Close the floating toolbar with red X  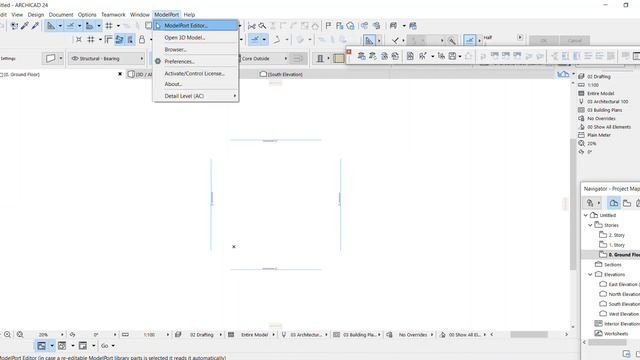(349, 51)
